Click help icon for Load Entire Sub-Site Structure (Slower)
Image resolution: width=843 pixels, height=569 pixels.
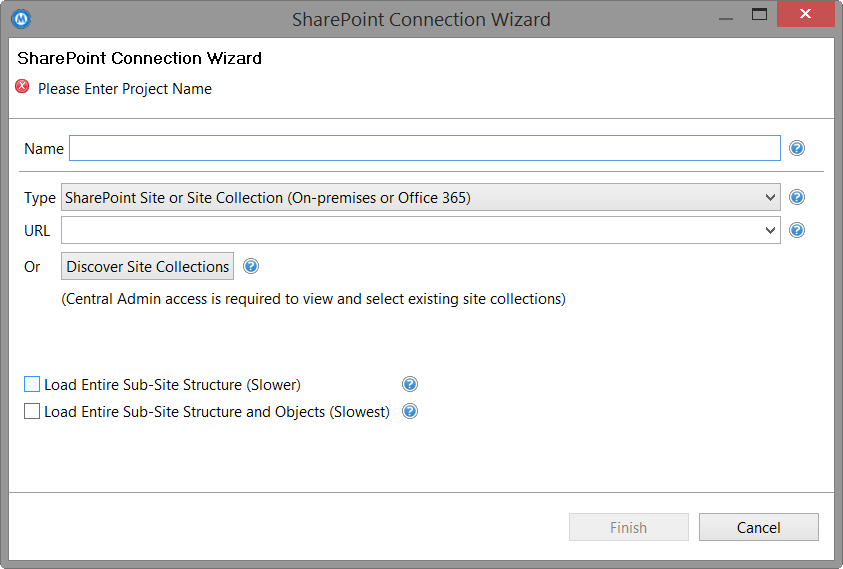[x=409, y=384]
